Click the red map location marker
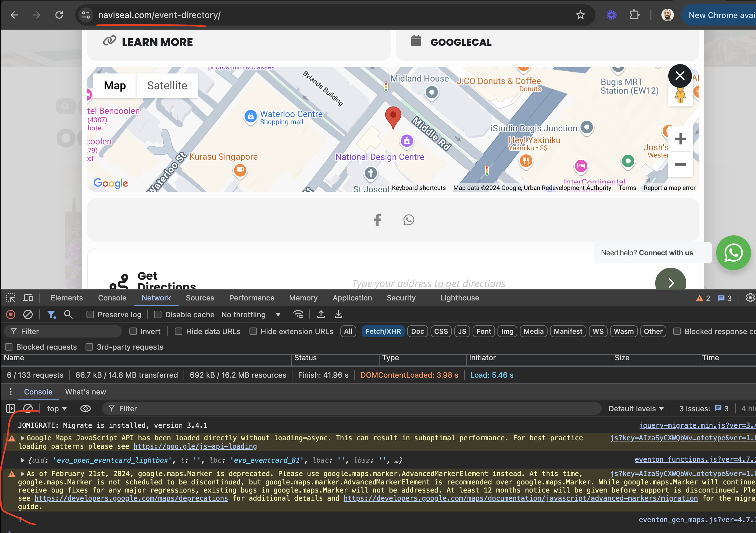Screen dimensions: 756x533 click(x=393, y=118)
